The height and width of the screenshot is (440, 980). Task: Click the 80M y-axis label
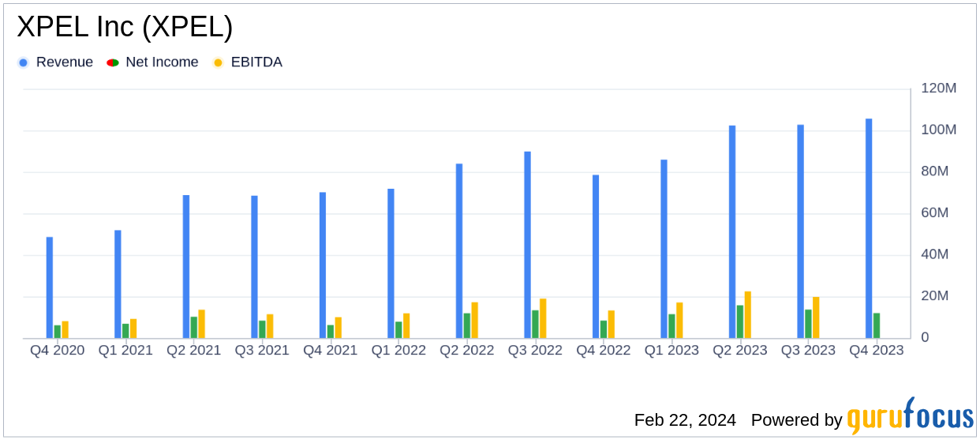(935, 171)
